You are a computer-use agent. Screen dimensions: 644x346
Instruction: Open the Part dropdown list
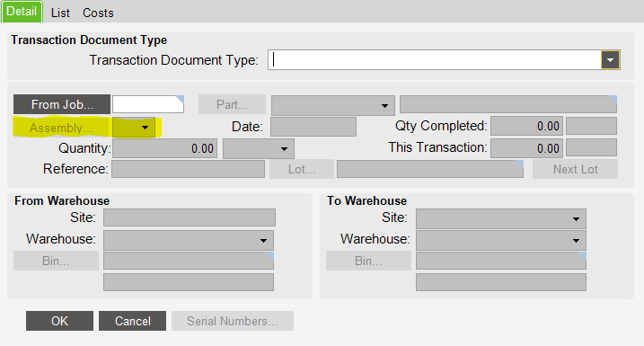click(332, 106)
